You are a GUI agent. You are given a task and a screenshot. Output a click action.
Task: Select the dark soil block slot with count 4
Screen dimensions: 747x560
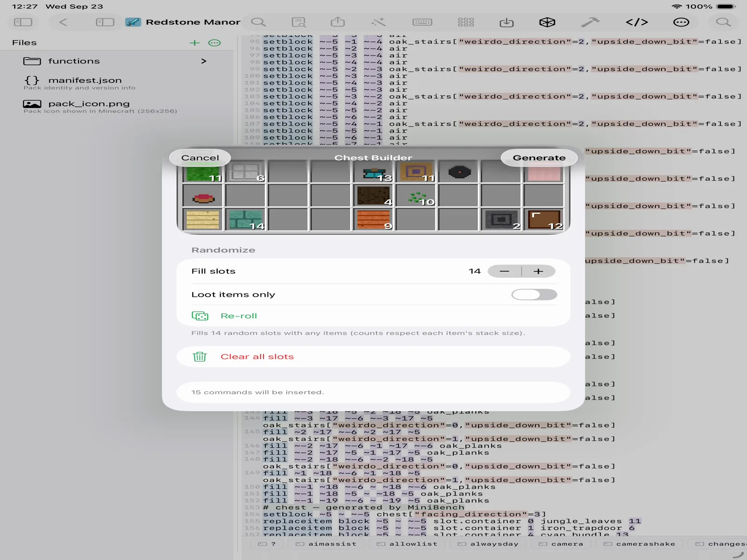(x=373, y=196)
